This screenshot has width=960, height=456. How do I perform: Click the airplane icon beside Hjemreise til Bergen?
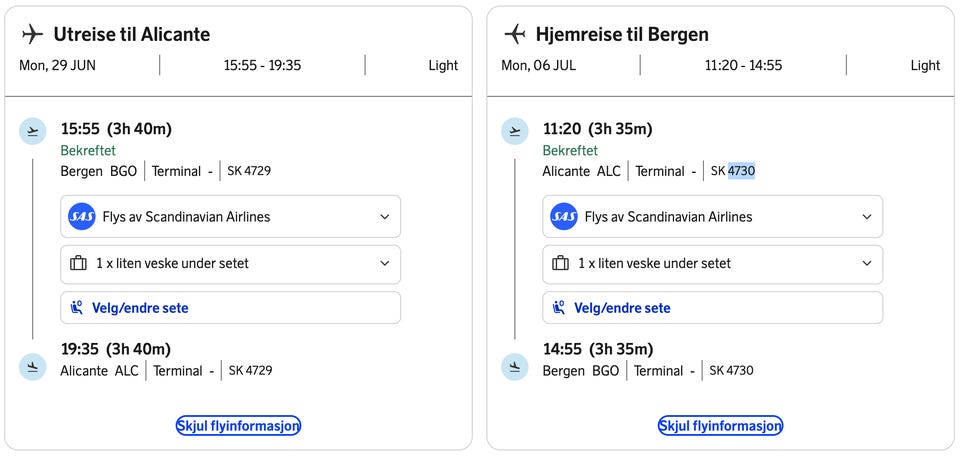click(514, 34)
